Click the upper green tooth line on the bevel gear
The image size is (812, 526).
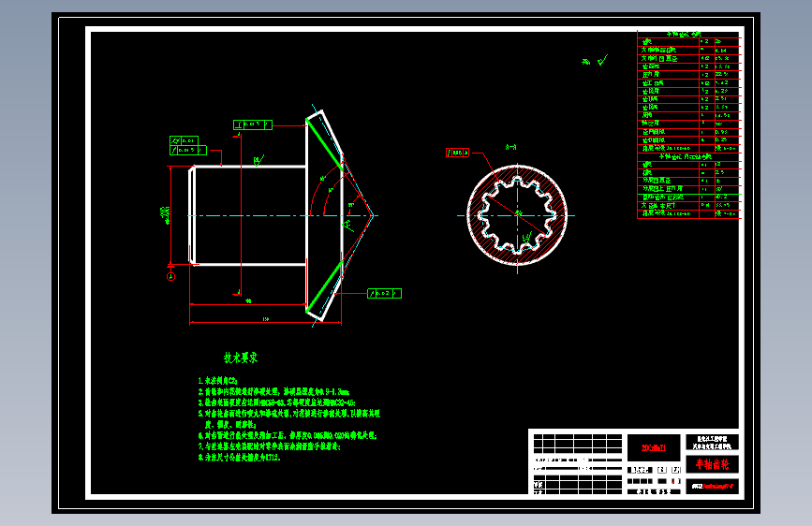click(325, 143)
